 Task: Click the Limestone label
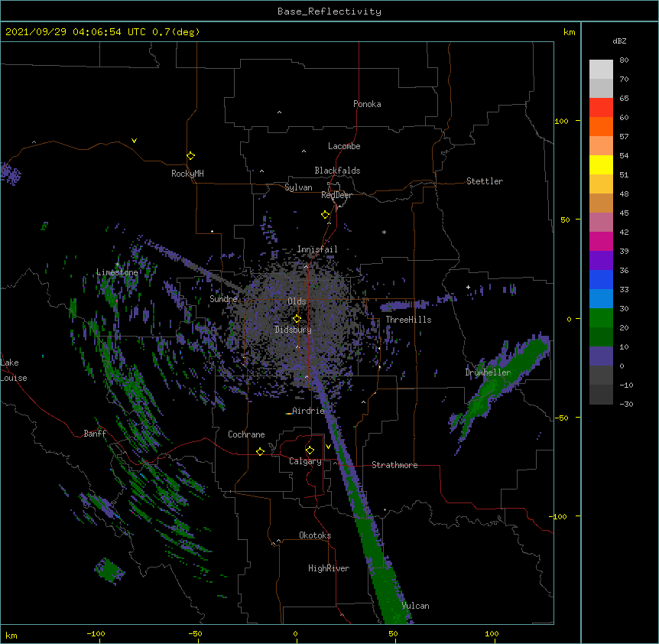[117, 272]
